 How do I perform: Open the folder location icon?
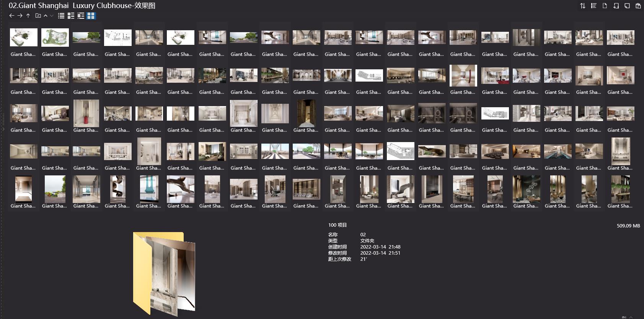[x=38, y=16]
